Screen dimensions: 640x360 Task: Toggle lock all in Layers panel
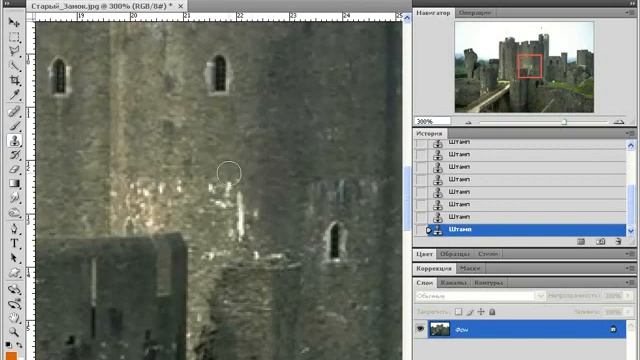pos(492,312)
